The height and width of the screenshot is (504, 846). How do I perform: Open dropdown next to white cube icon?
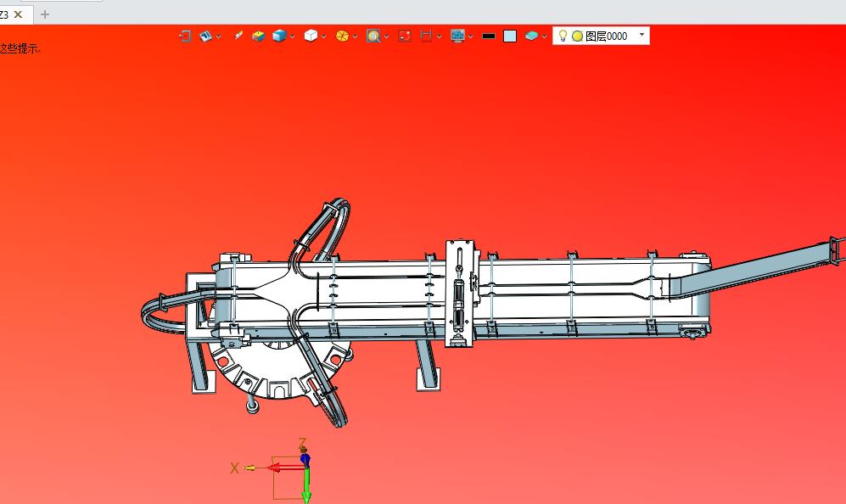[x=323, y=36]
